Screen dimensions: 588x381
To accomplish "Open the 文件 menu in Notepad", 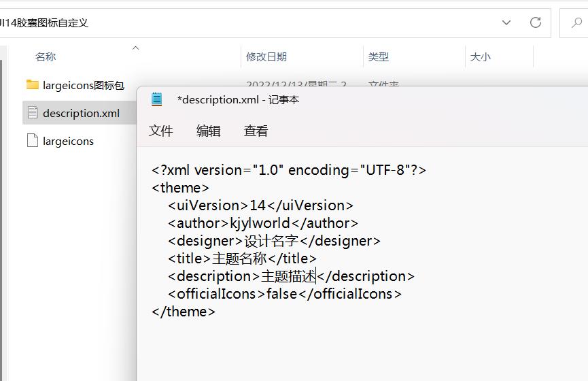I will point(160,131).
